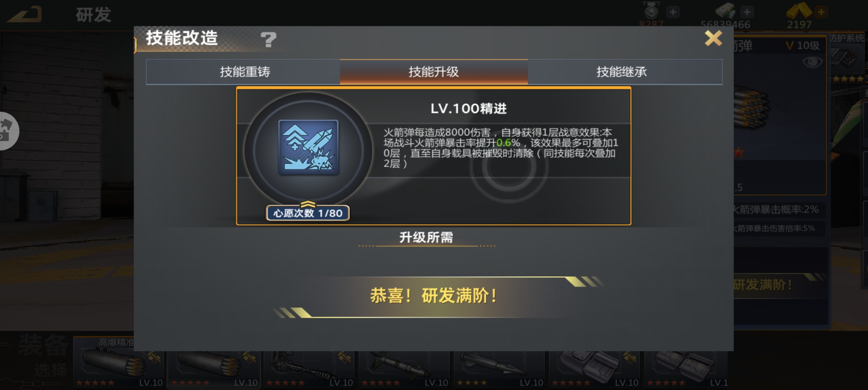Click the 恭喜！研发满阶！ banner
Viewport: 868px width, 390px height.
433,296
